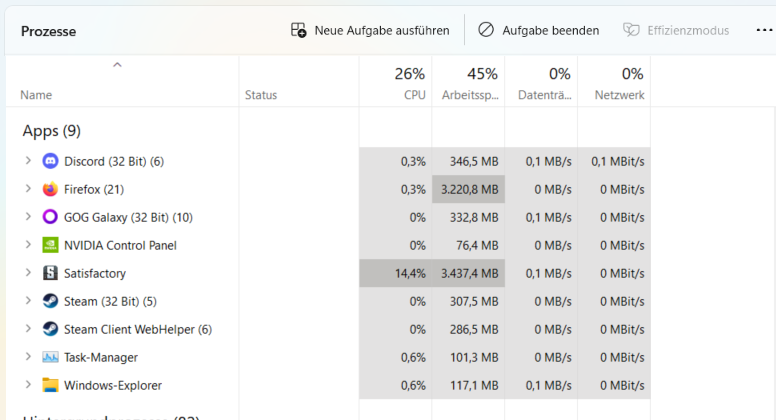776x420 pixels.
Task: Select the Steam (32 Bit) (5) row
Action: 110,302
